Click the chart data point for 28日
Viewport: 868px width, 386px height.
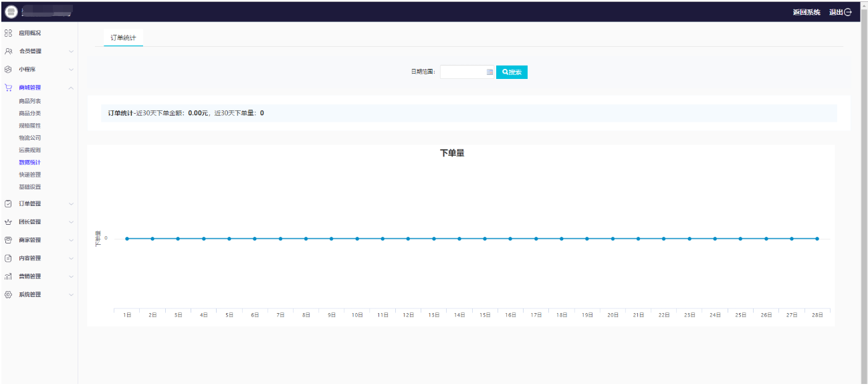pyautogui.click(x=817, y=239)
